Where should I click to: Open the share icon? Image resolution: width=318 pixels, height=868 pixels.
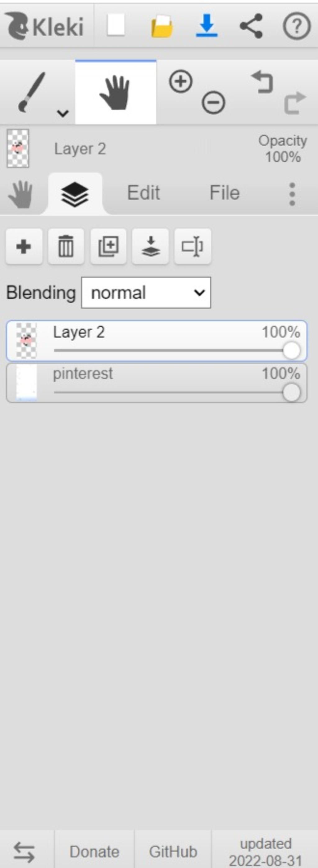coord(251,25)
